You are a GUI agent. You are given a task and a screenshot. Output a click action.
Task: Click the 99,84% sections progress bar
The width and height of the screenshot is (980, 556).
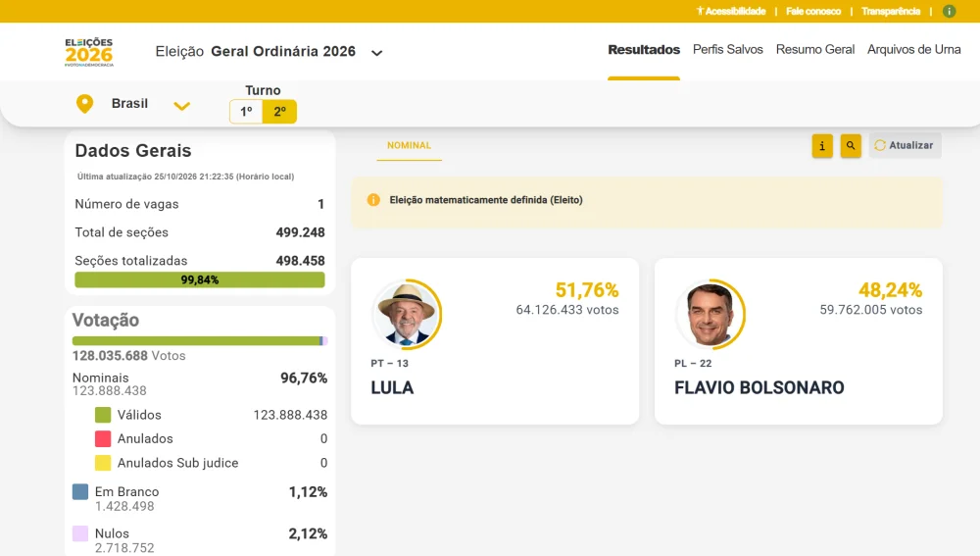[199, 279]
